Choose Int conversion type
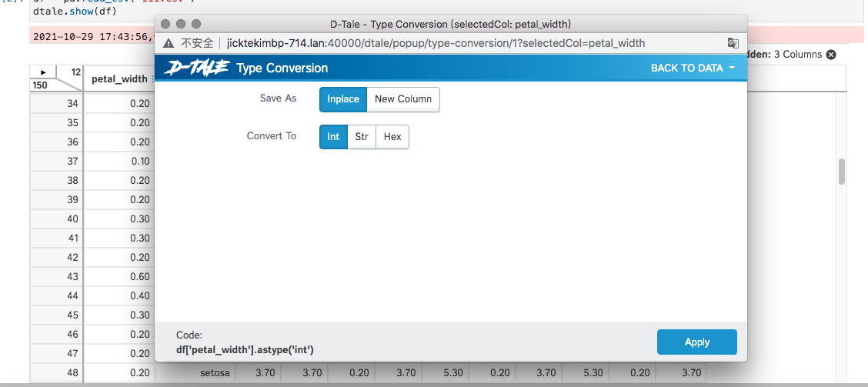The height and width of the screenshot is (387, 868). (333, 137)
